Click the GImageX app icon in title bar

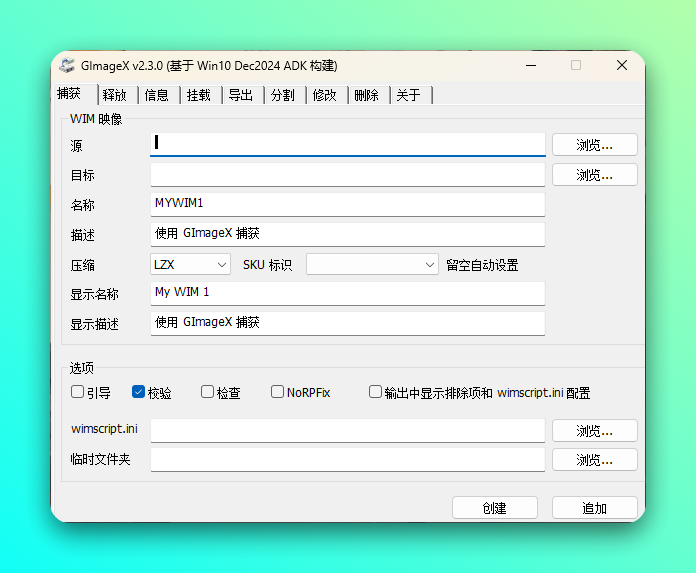point(67,66)
